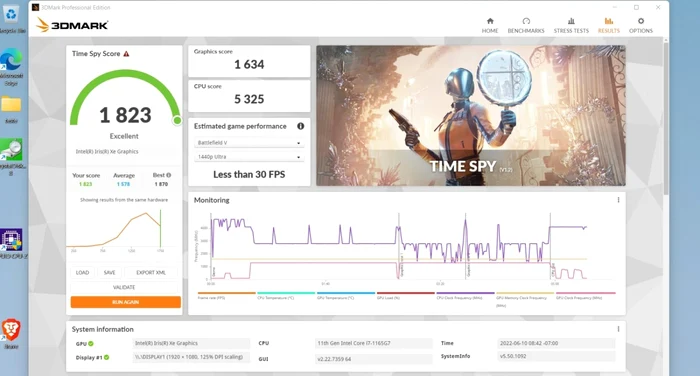
Task: Open the Monitoring panel three-dot menu
Action: pos(618,200)
